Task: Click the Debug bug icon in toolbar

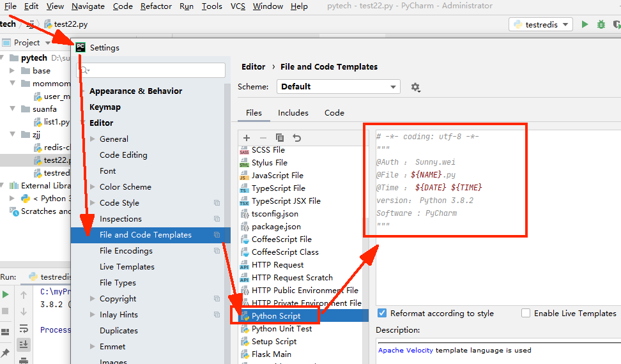Action: (601, 24)
